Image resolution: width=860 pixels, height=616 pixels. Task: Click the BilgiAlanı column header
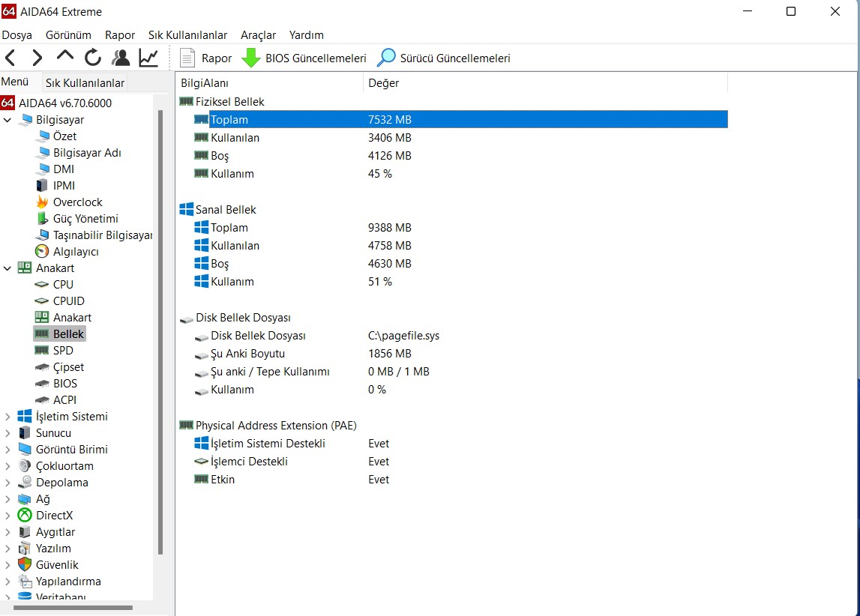point(269,82)
